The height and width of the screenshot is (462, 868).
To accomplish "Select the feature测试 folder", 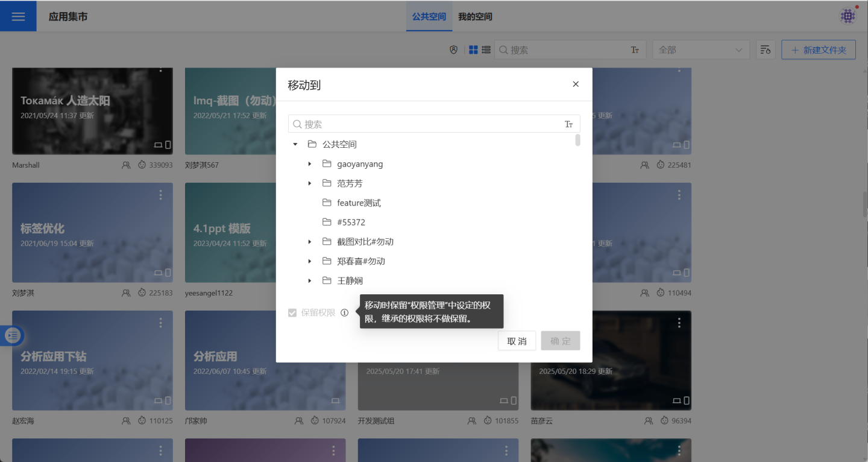I will pos(359,203).
